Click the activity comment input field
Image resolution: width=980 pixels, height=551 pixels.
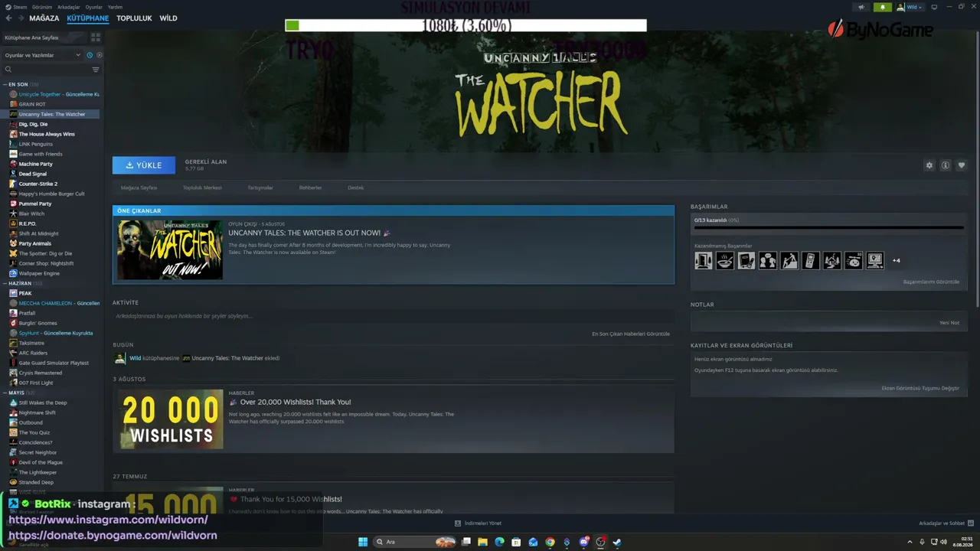(x=393, y=316)
